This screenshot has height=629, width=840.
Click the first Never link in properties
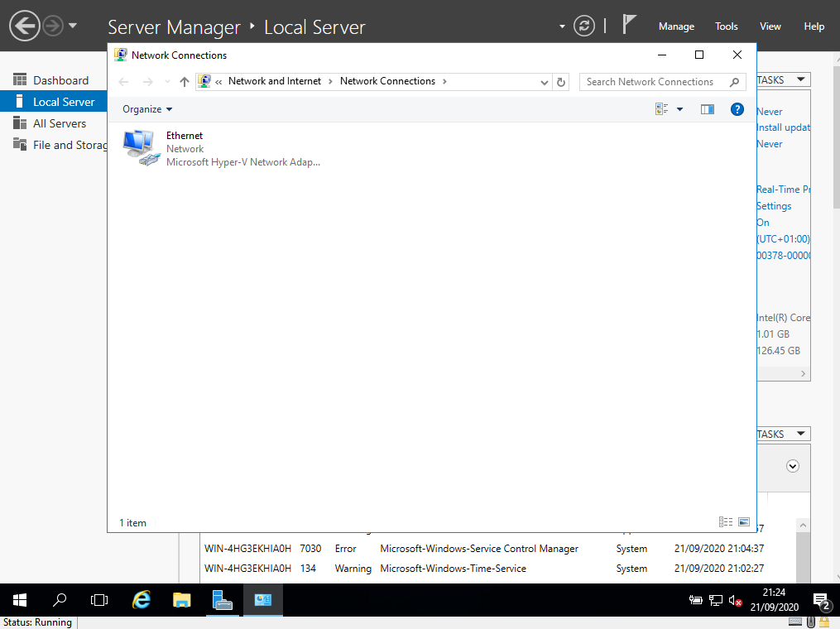770,112
